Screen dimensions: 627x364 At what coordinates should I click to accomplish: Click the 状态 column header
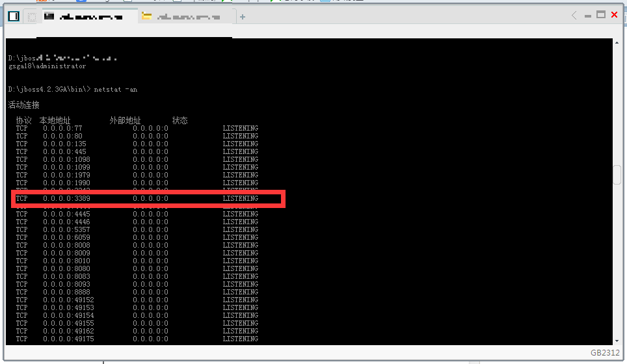coord(180,120)
